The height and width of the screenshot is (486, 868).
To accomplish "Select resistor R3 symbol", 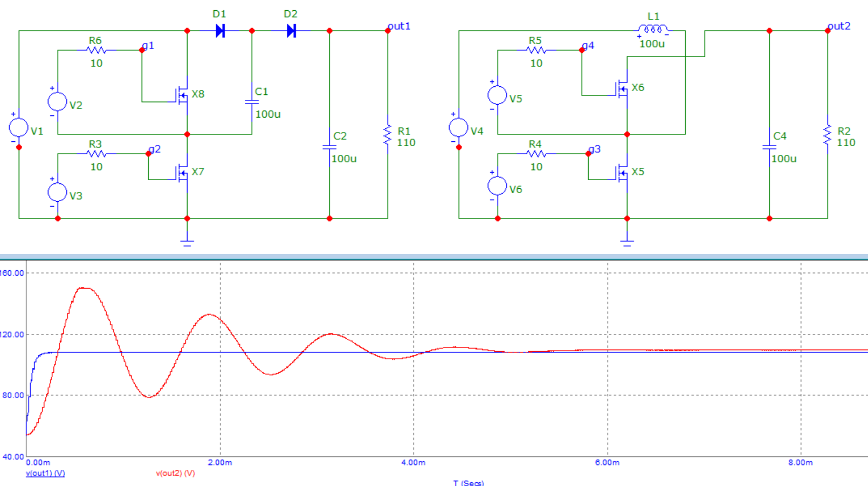I will click(97, 154).
